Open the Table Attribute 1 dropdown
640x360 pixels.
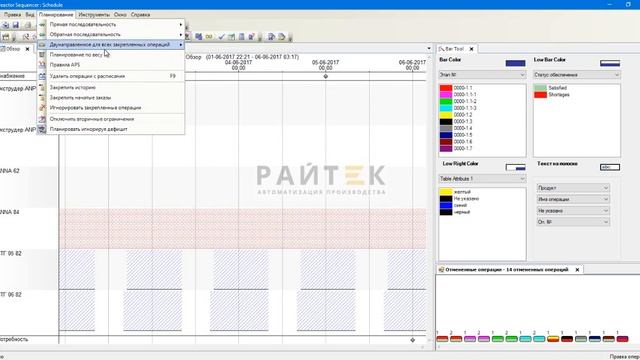(x=482, y=179)
